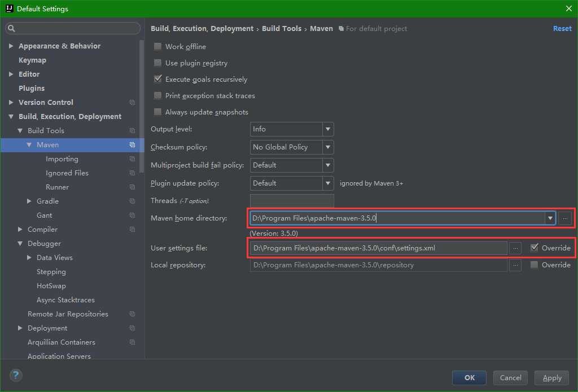This screenshot has height=392, width=578.
Task: Click the Apply button
Action: pyautogui.click(x=552, y=378)
